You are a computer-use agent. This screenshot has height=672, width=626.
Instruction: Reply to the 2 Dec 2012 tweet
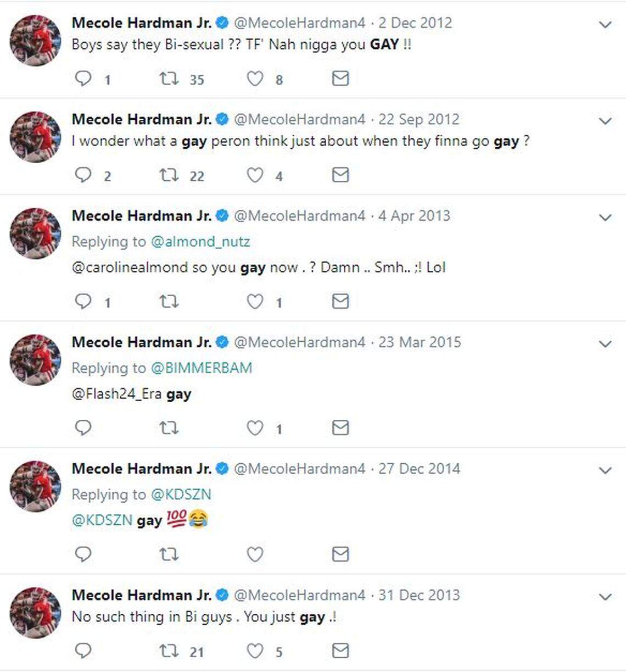point(83,79)
